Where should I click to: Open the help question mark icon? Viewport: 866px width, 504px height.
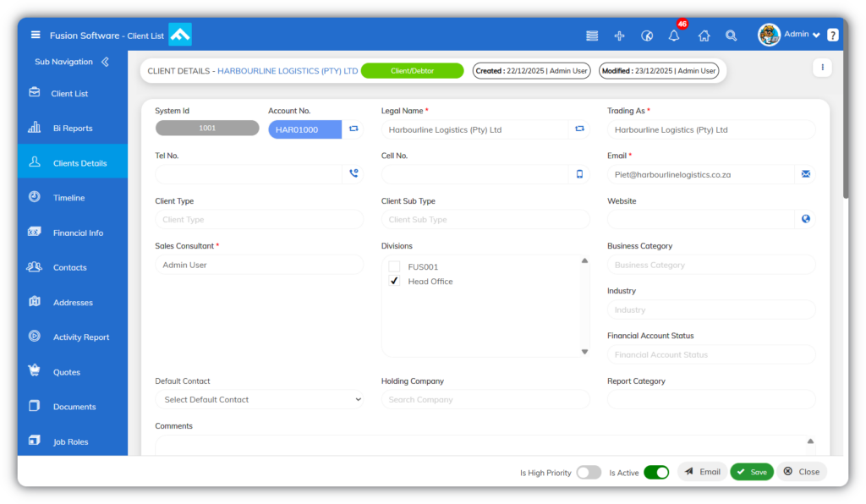(832, 36)
